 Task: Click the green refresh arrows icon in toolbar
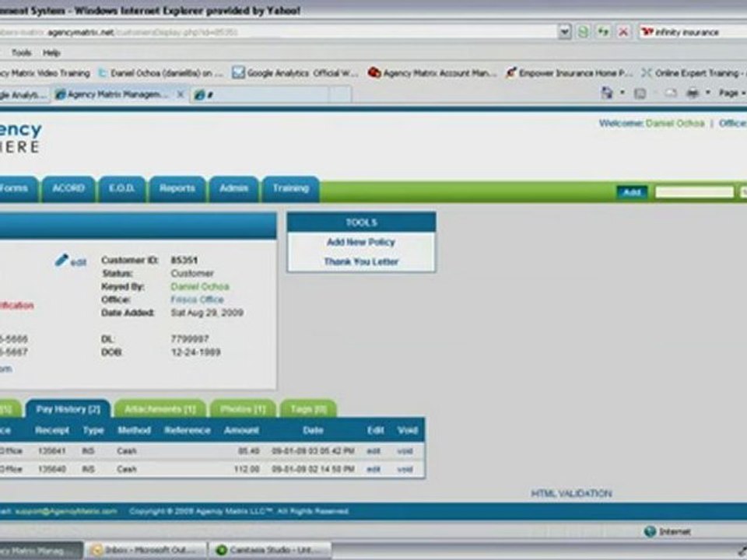click(x=603, y=32)
